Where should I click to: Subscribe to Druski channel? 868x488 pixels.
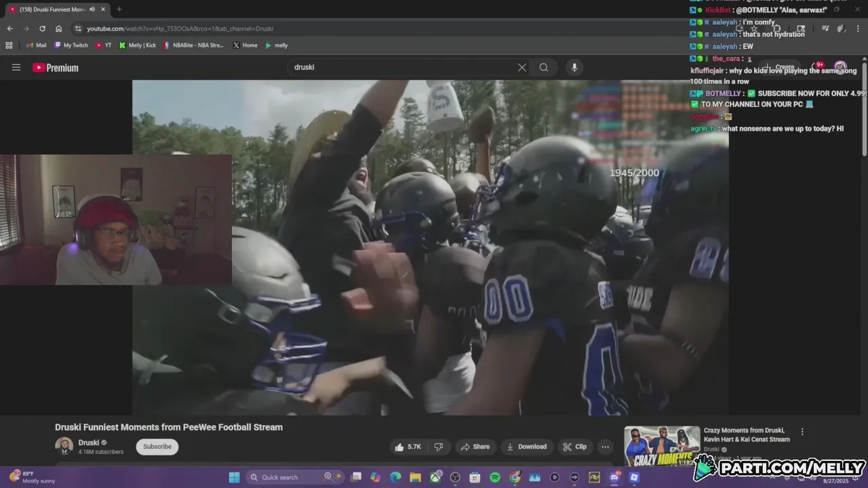point(157,447)
